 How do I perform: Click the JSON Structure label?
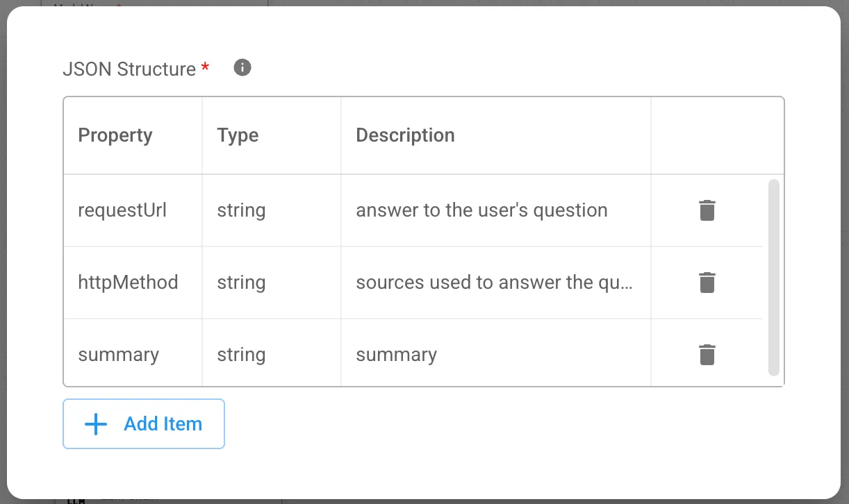click(x=129, y=69)
